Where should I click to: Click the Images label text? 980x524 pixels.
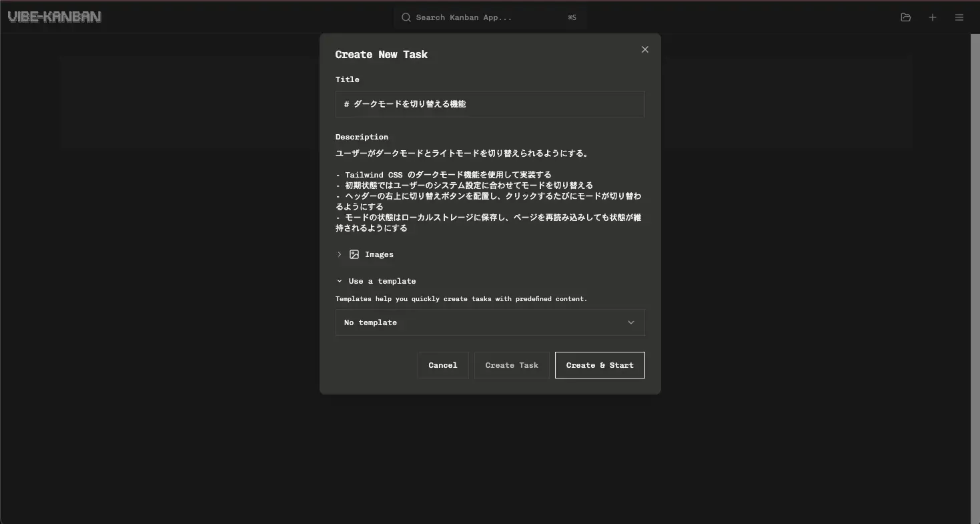(x=379, y=254)
